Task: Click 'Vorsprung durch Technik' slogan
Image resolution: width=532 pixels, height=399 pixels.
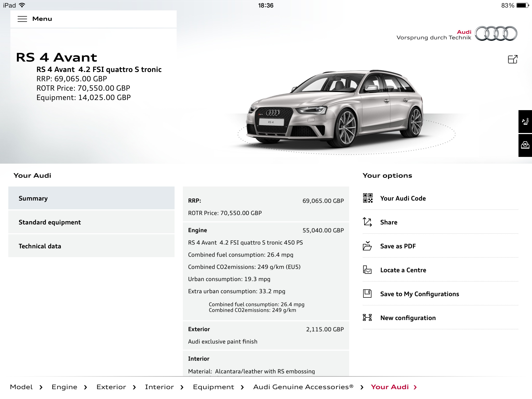Action: click(x=434, y=38)
